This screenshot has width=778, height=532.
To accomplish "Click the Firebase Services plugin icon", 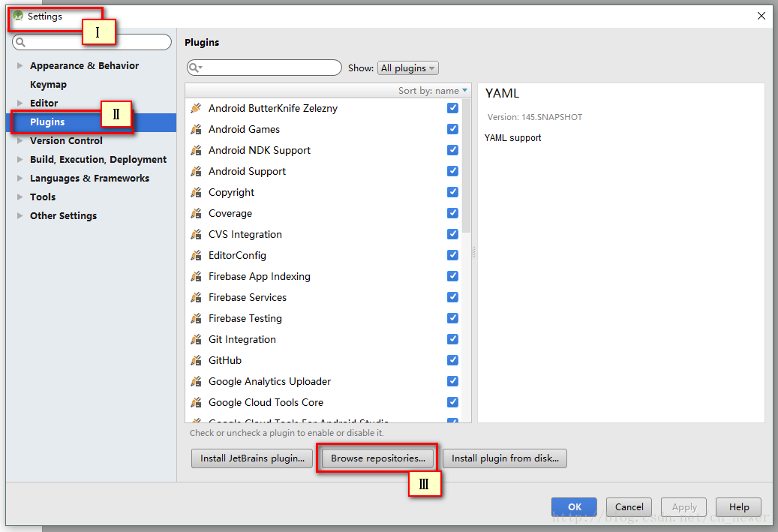I will (196, 297).
